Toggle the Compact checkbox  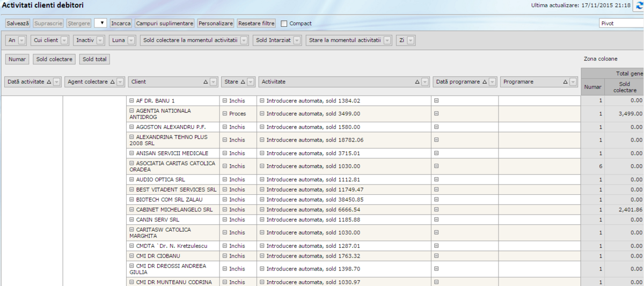[284, 24]
